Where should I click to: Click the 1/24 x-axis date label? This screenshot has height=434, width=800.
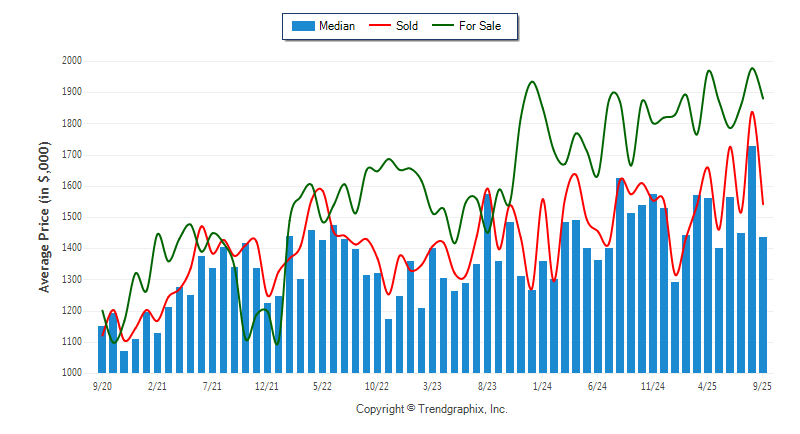pyautogui.click(x=543, y=384)
